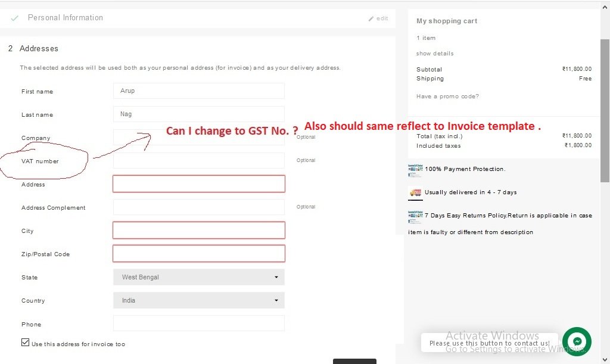The width and height of the screenshot is (610, 364).
Task: Open the State dropdown showing West Bengal
Action: (198, 277)
